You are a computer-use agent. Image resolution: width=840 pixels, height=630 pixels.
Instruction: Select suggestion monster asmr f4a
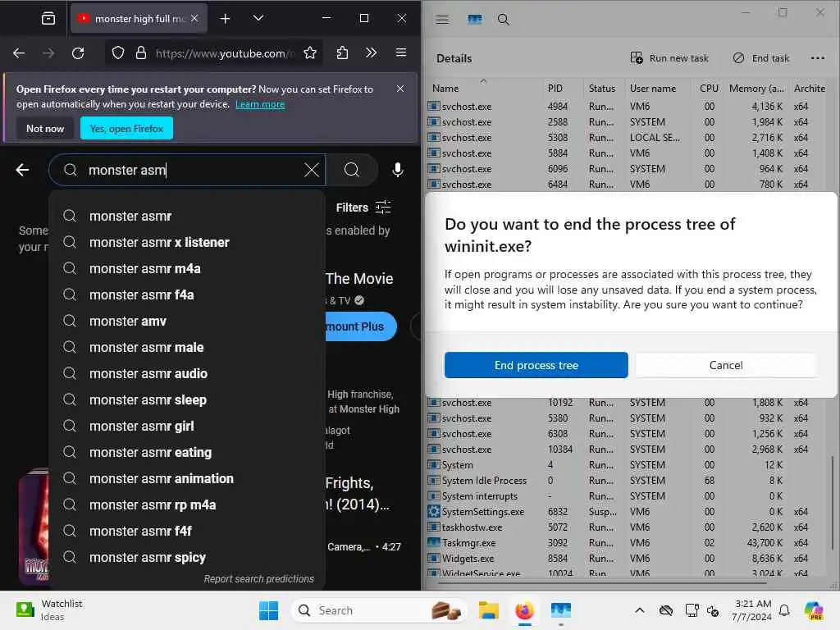(186, 295)
